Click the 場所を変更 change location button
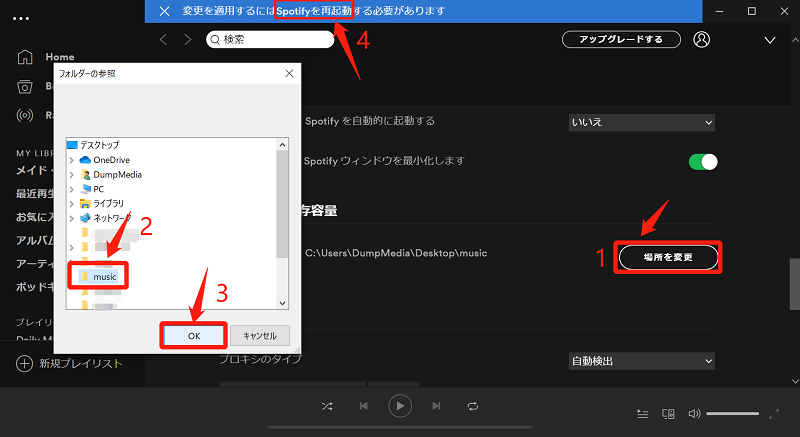Viewport: 800px width, 437px height. click(668, 258)
